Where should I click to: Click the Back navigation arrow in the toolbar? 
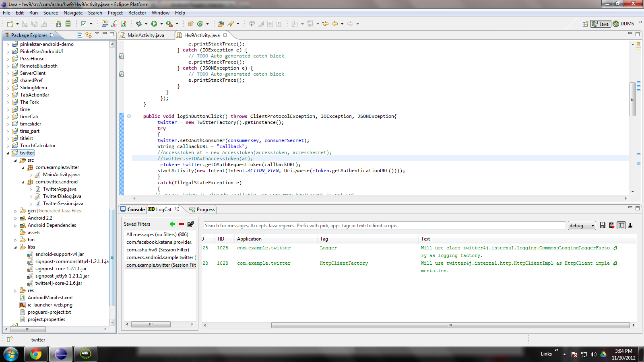tap(335, 24)
